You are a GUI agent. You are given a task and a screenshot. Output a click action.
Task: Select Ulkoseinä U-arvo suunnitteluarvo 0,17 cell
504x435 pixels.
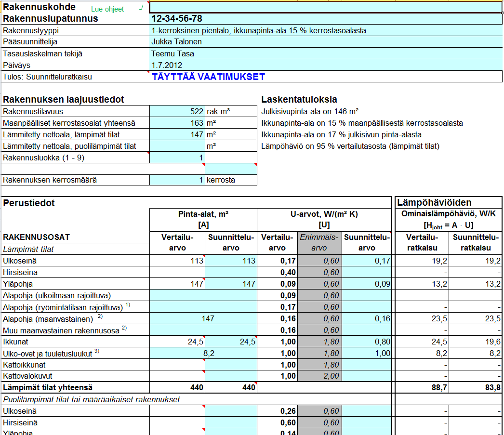click(x=367, y=261)
